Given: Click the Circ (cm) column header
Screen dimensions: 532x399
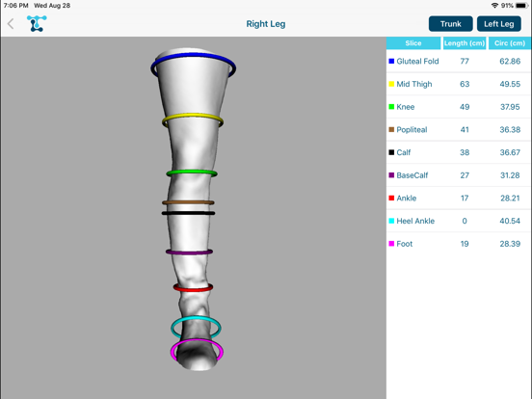Looking at the screenshot, I should tap(510, 43).
